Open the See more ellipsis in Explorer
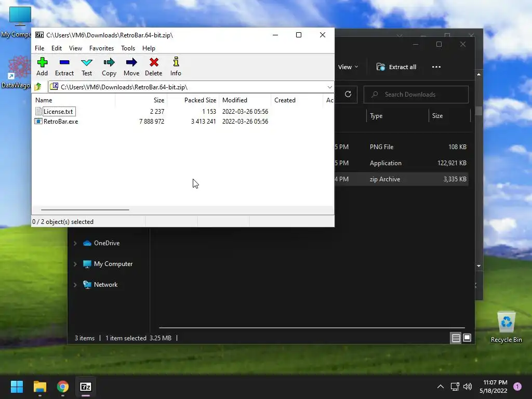The image size is (532, 399). pos(436,67)
